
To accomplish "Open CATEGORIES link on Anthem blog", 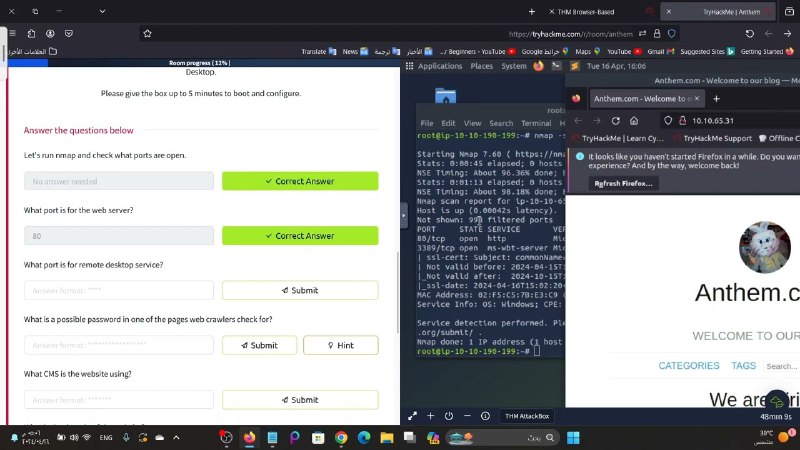I will point(689,366).
